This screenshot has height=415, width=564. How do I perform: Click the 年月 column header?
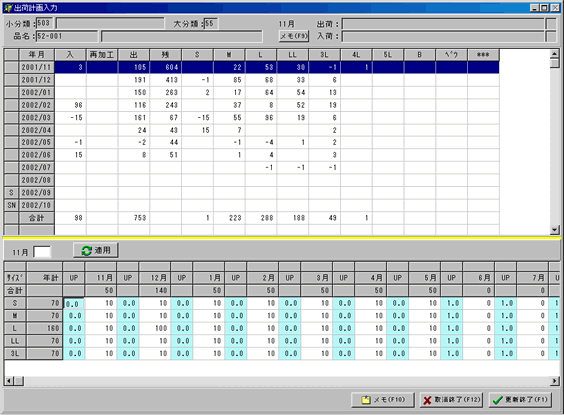36,55
